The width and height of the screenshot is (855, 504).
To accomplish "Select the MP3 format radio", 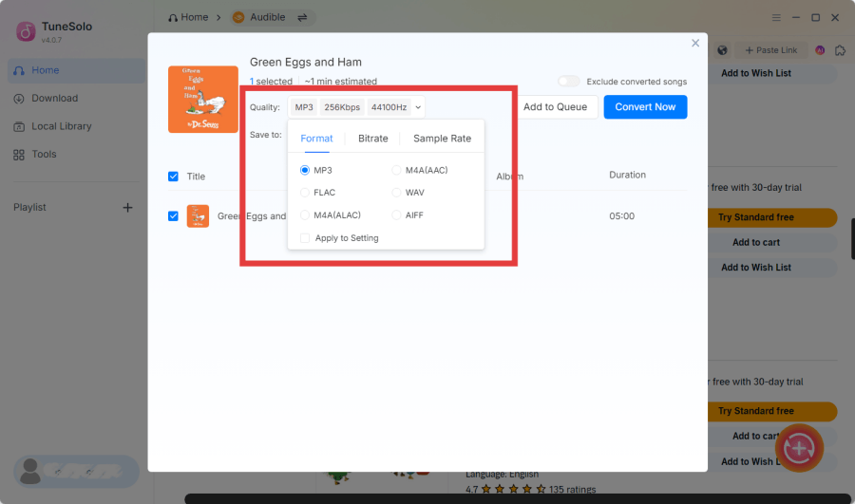I will point(305,171).
